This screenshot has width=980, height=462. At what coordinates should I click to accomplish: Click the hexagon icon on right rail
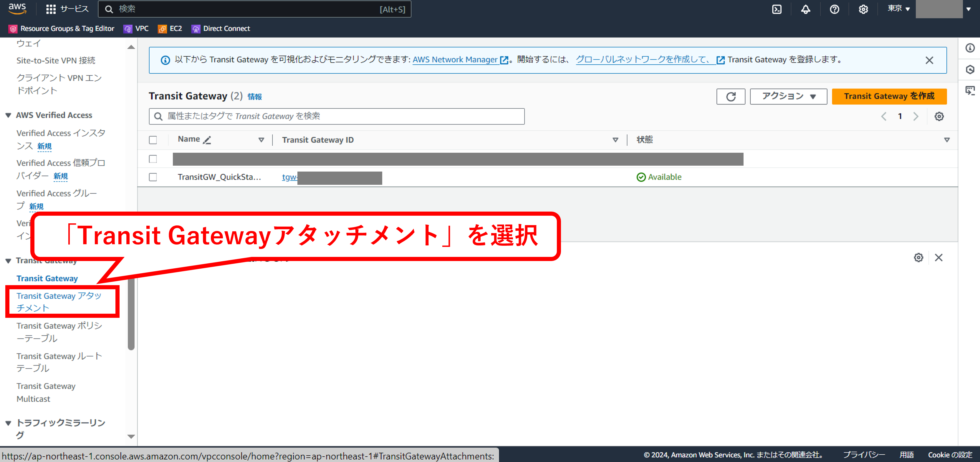click(x=970, y=69)
